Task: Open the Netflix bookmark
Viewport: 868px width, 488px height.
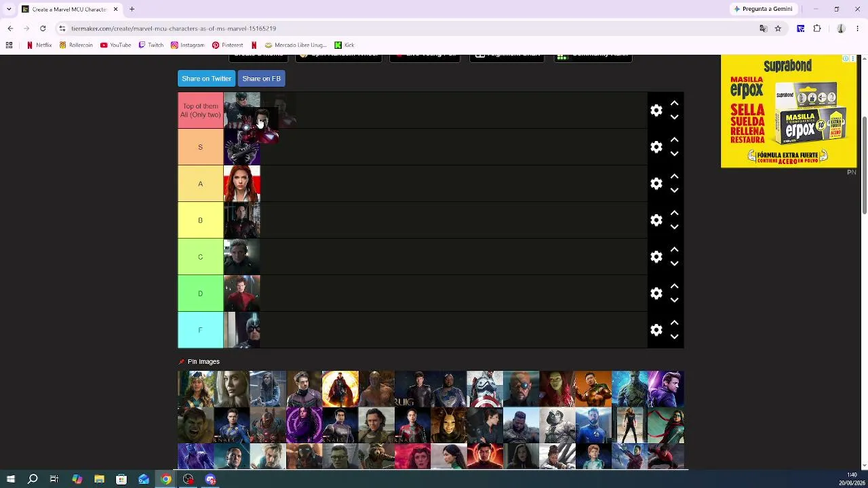Action: pyautogui.click(x=39, y=45)
